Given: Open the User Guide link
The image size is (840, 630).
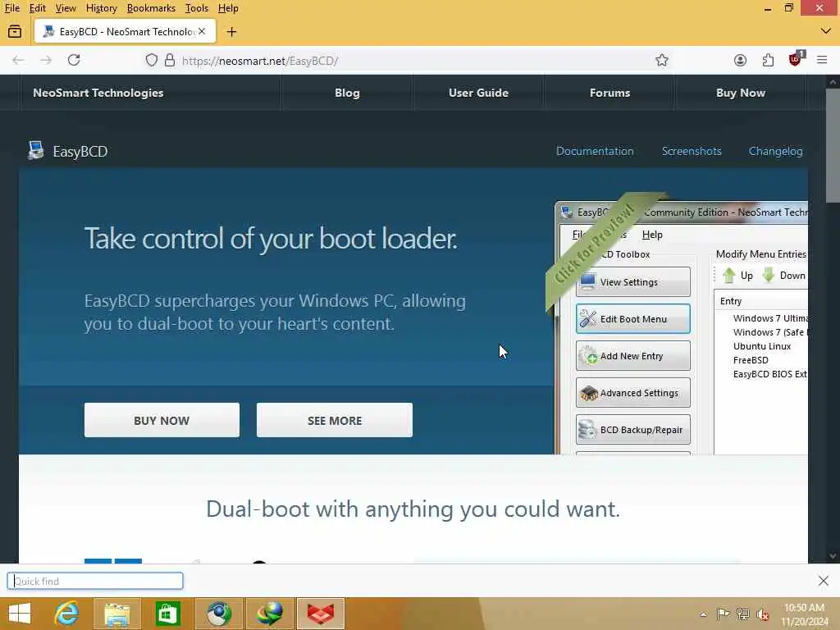Looking at the screenshot, I should [x=478, y=93].
